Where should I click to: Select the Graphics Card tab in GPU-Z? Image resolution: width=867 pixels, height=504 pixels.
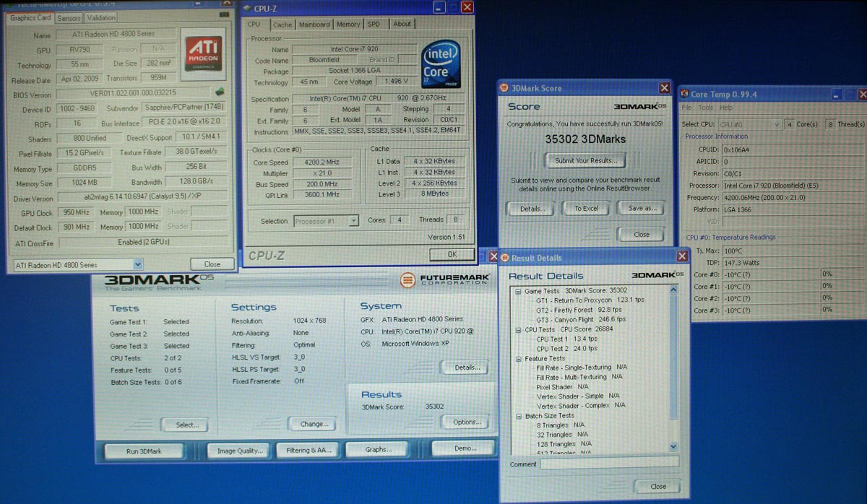coord(30,17)
